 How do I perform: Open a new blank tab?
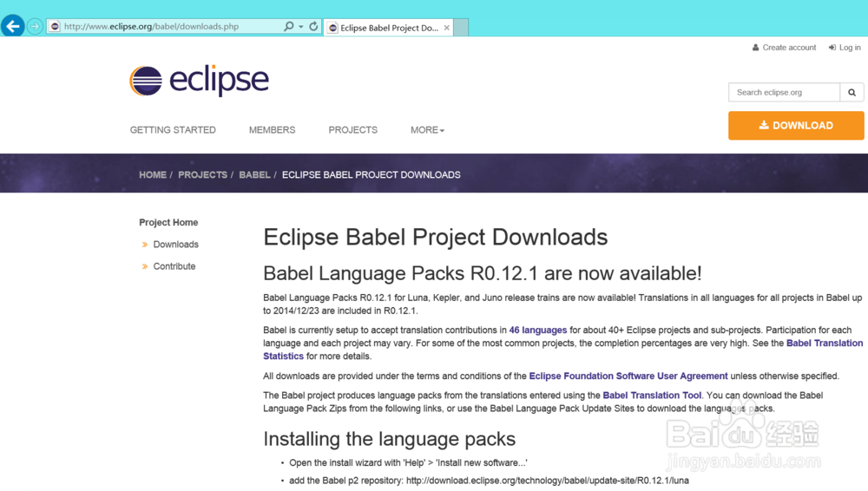coord(461,28)
